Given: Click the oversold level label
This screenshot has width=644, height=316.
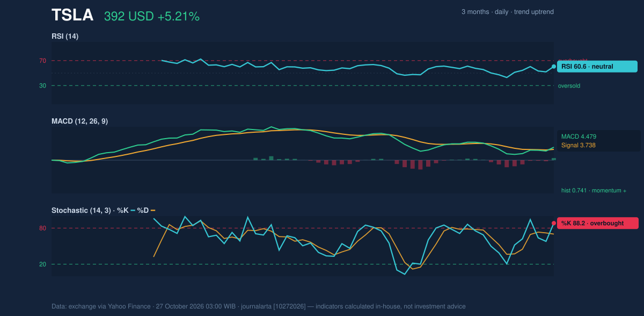Looking at the screenshot, I should (569, 85).
